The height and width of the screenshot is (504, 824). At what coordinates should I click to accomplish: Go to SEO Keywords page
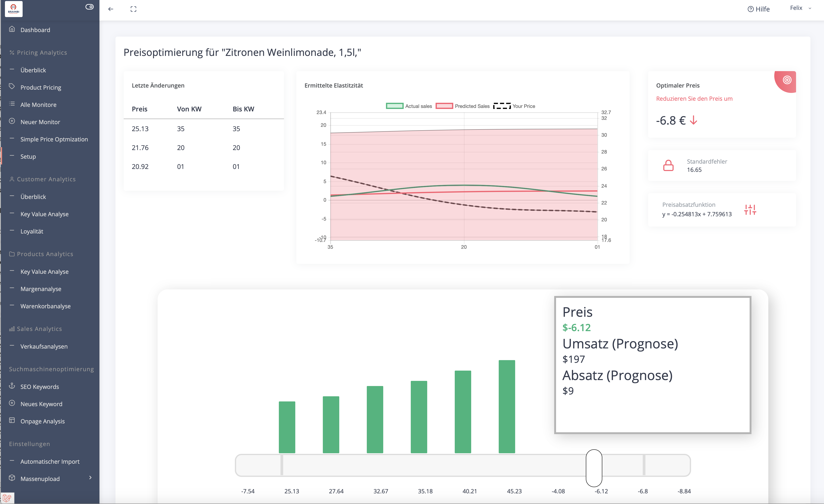coord(39,387)
